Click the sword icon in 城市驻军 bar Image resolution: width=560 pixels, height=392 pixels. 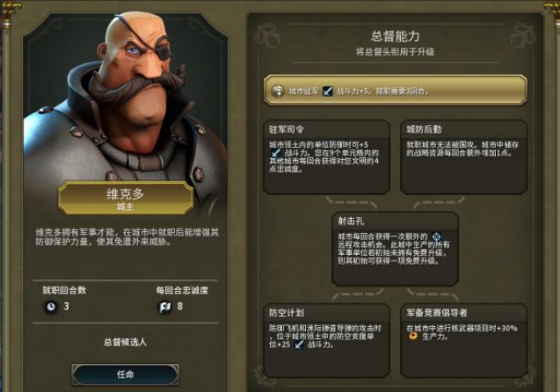pyautogui.click(x=327, y=91)
